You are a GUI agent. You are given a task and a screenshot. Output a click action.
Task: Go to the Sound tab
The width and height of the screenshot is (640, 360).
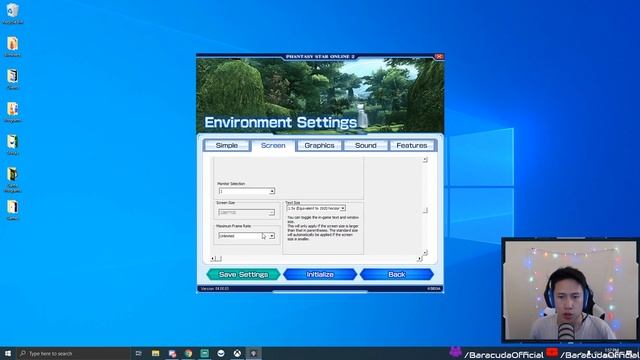tap(365, 145)
